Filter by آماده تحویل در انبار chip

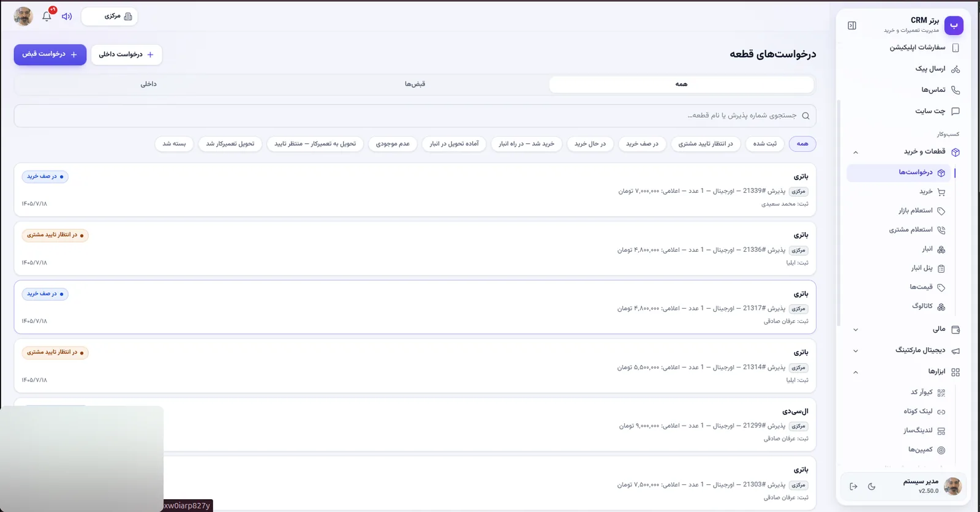coord(454,144)
